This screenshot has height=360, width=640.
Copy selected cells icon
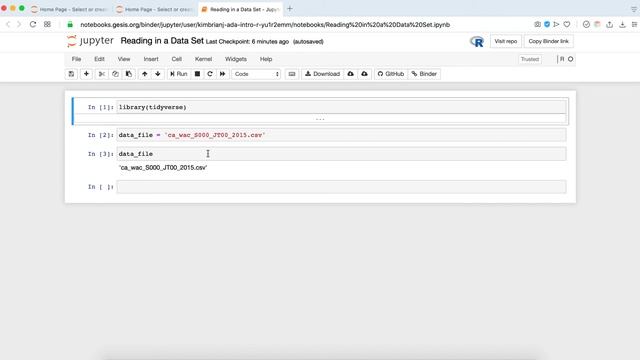tap(115, 74)
